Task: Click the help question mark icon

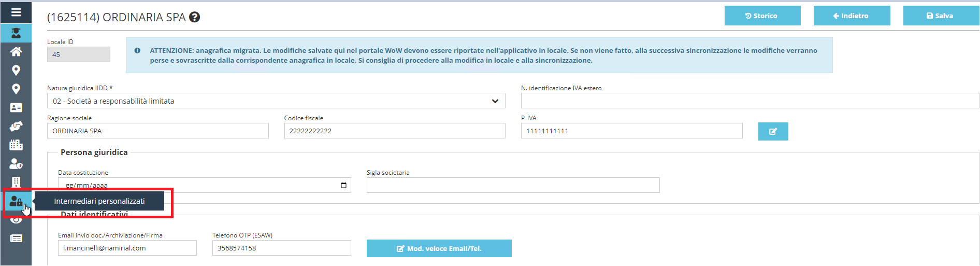Action: pos(195,17)
